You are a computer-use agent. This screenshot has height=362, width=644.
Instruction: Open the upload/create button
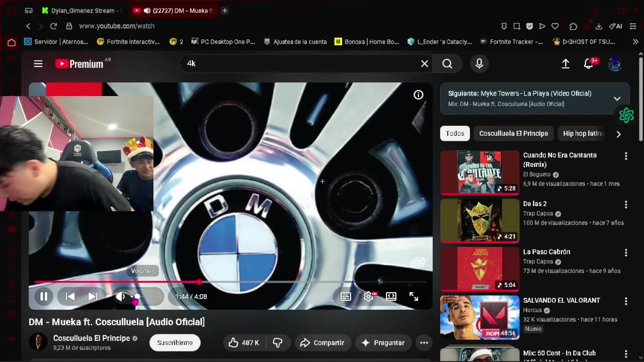click(x=566, y=64)
